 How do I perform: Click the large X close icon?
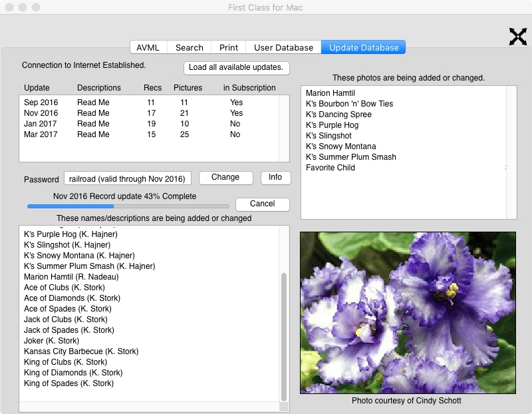[x=518, y=37]
